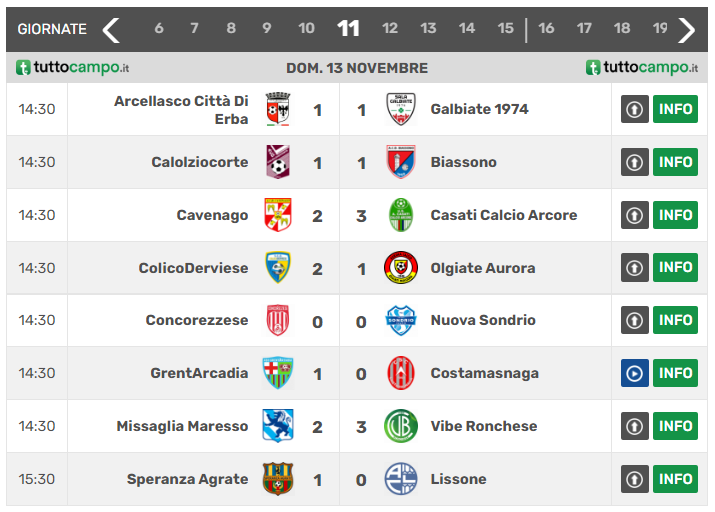Play the GrentArcadia vs Costamasnaga video
The height and width of the screenshot is (512, 715).
pos(635,373)
